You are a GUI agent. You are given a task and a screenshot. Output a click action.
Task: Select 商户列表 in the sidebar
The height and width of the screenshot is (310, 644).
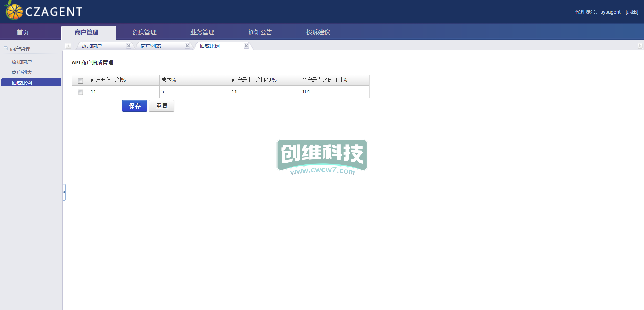pyautogui.click(x=22, y=72)
